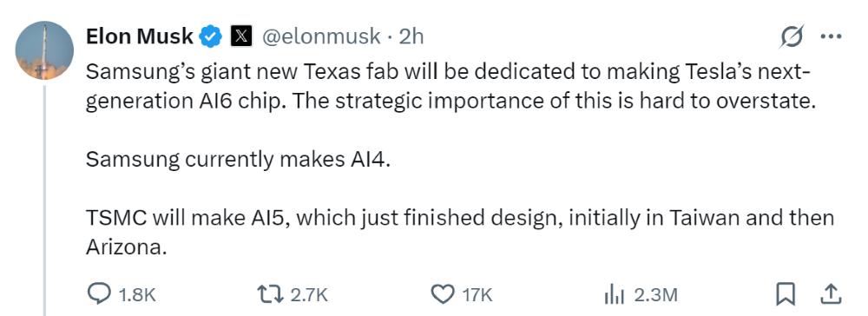The width and height of the screenshot is (868, 316).
Task: Open the 2h timestamp permalink
Action: pyautogui.click(x=411, y=37)
